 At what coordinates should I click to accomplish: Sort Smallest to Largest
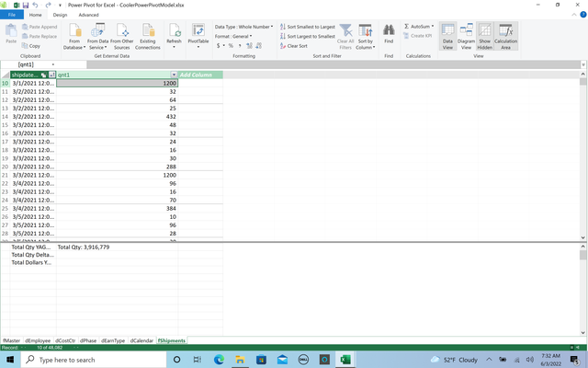click(308, 27)
